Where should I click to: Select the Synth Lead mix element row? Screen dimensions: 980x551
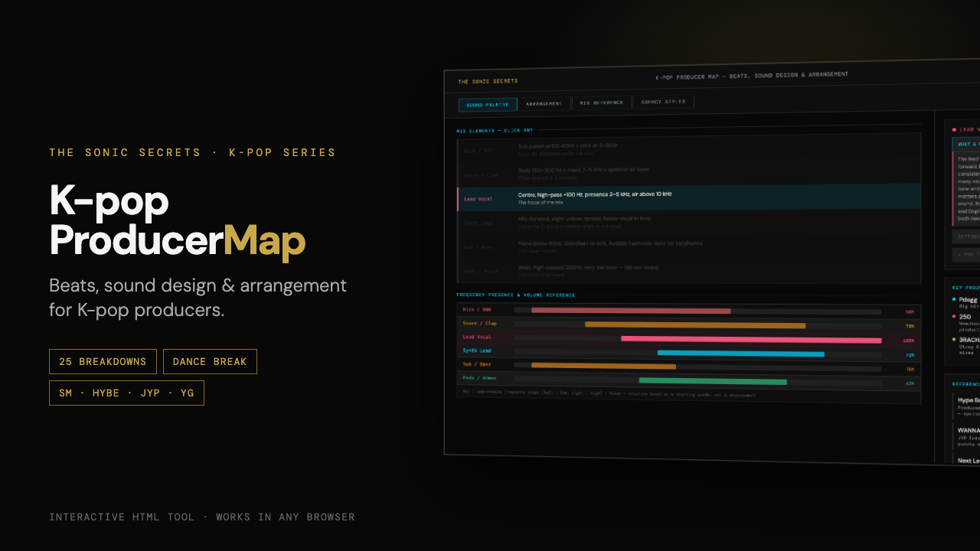pyautogui.click(x=688, y=223)
